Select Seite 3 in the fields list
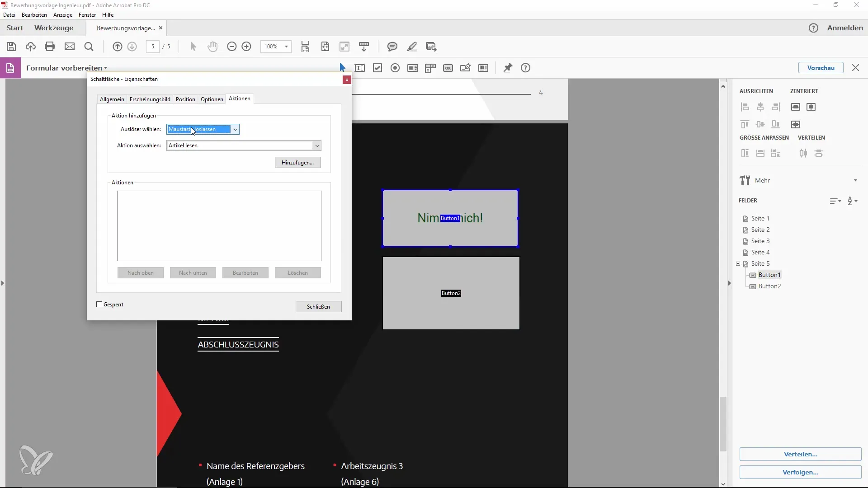Screen dimensions: 868x488 point(760,241)
